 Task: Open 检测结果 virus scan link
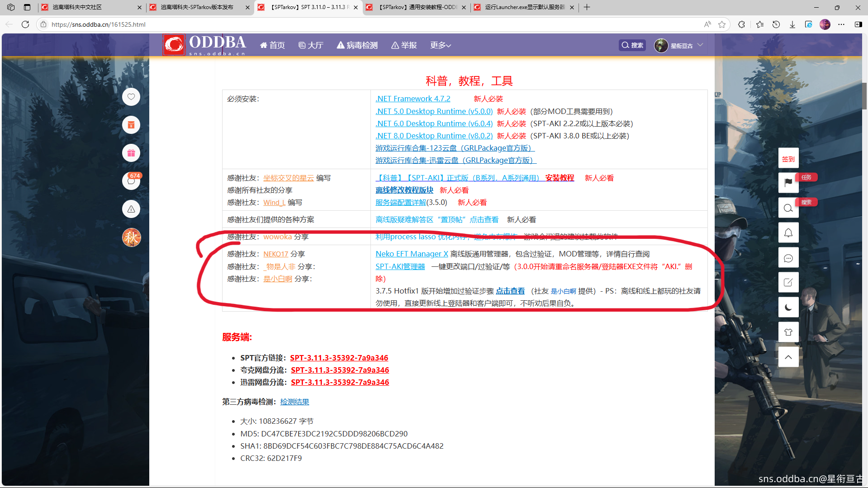pyautogui.click(x=294, y=402)
